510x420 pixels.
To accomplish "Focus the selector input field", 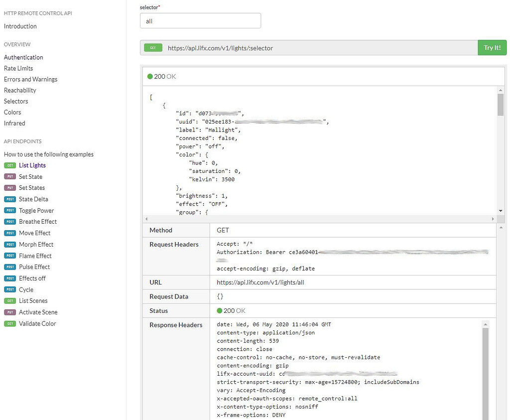I will pyautogui.click(x=200, y=21).
